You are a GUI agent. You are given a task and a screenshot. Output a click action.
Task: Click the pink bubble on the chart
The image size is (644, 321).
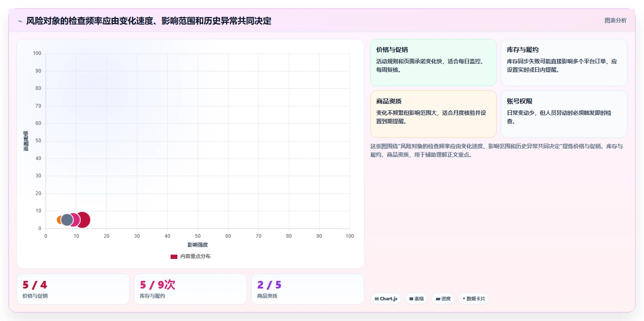[x=76, y=220]
